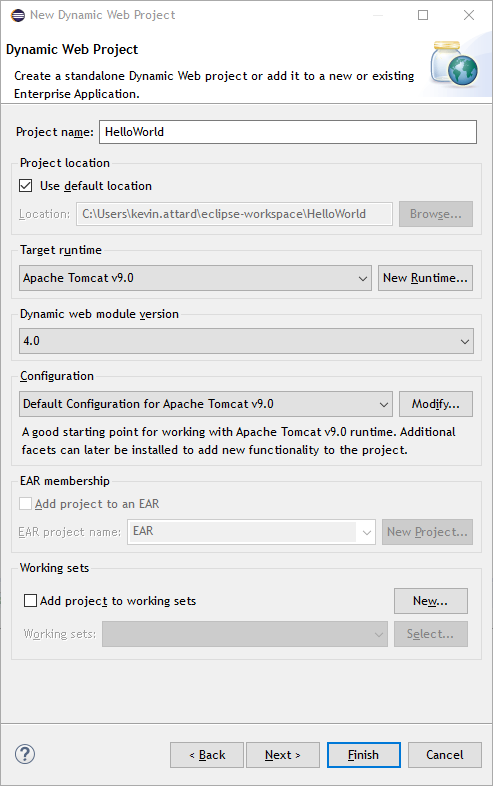Click the Finish button
The height and width of the screenshot is (786, 493).
[x=364, y=755]
